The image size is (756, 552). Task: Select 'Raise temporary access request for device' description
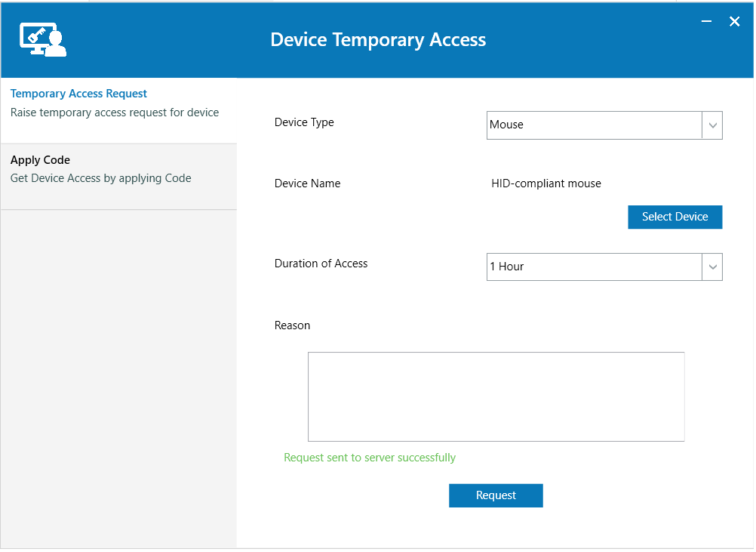[115, 113]
